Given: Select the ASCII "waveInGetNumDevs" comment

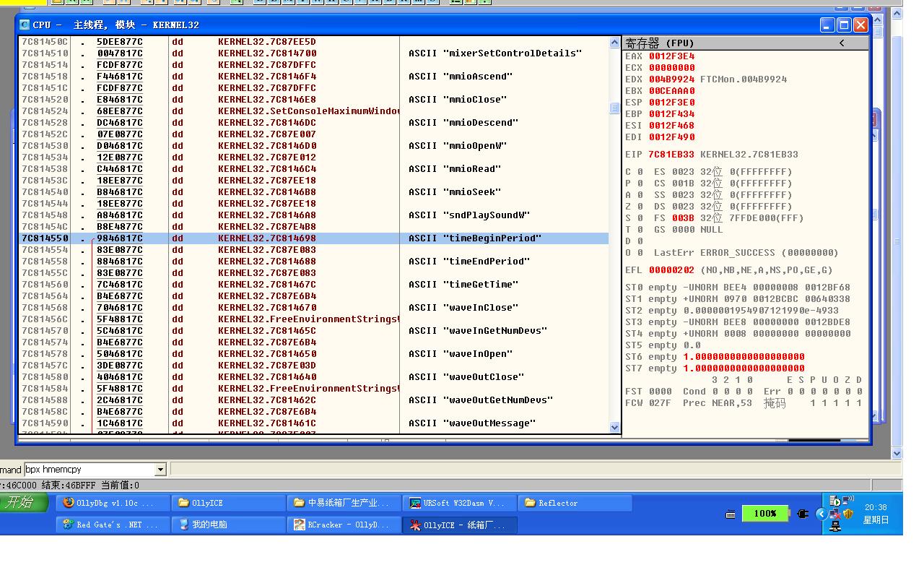Looking at the screenshot, I should click(477, 331).
